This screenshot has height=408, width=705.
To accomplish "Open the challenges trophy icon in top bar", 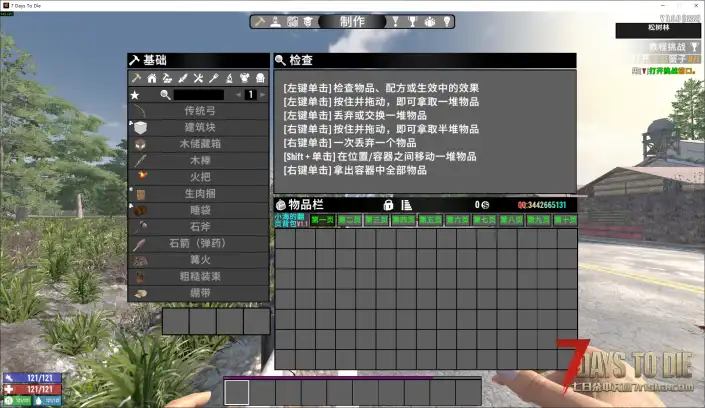I will tap(412, 22).
